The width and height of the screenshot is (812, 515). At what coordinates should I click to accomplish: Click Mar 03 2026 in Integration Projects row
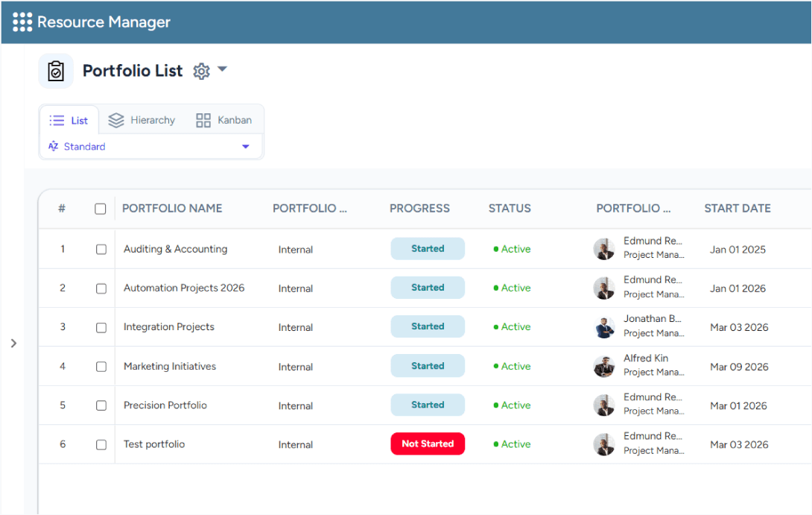coord(739,327)
